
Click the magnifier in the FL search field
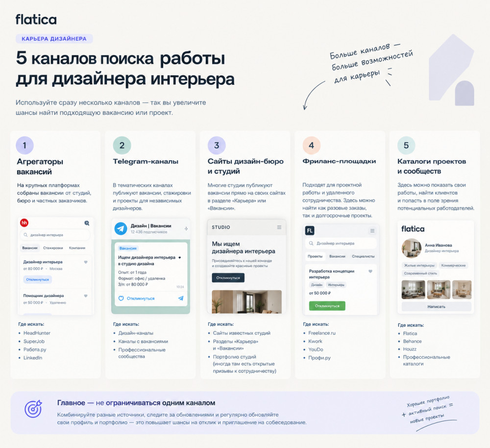[x=311, y=243]
